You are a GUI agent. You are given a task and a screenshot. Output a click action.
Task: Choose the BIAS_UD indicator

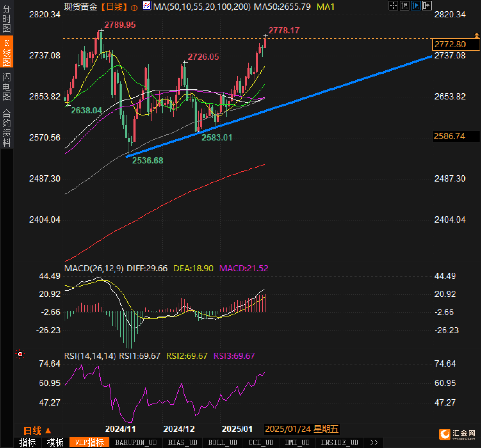[x=182, y=442]
